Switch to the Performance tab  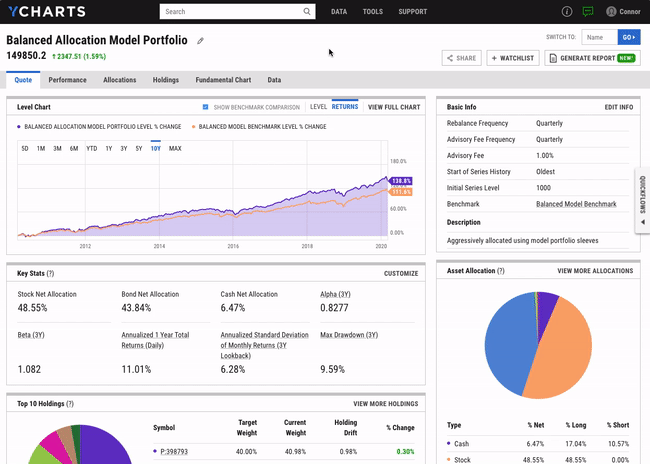68,80
